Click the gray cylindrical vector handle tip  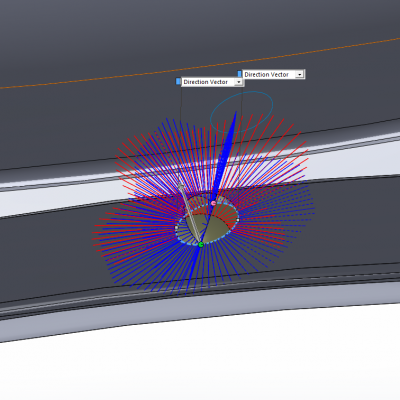181,186
